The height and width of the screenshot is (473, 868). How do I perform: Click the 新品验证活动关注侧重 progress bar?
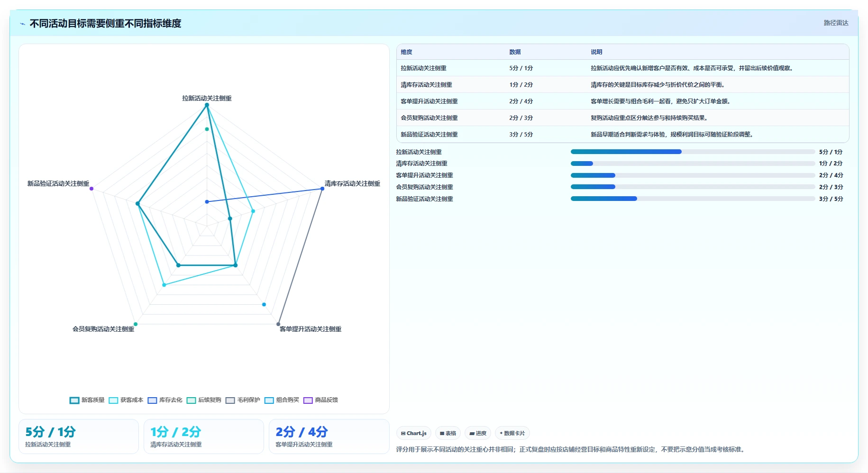tap(693, 199)
